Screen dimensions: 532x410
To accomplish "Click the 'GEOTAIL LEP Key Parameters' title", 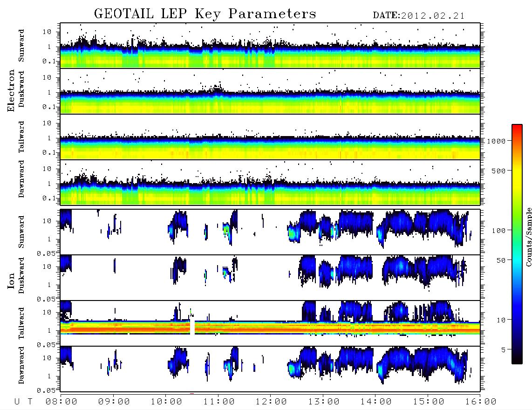I will (x=205, y=14).
